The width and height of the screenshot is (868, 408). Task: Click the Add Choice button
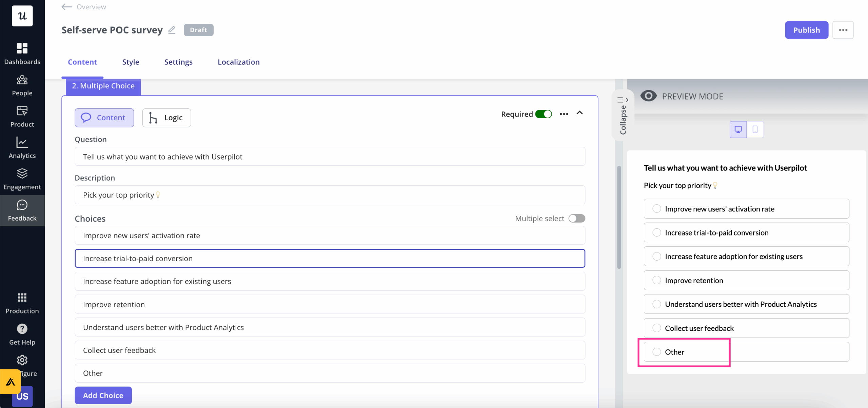pos(103,395)
